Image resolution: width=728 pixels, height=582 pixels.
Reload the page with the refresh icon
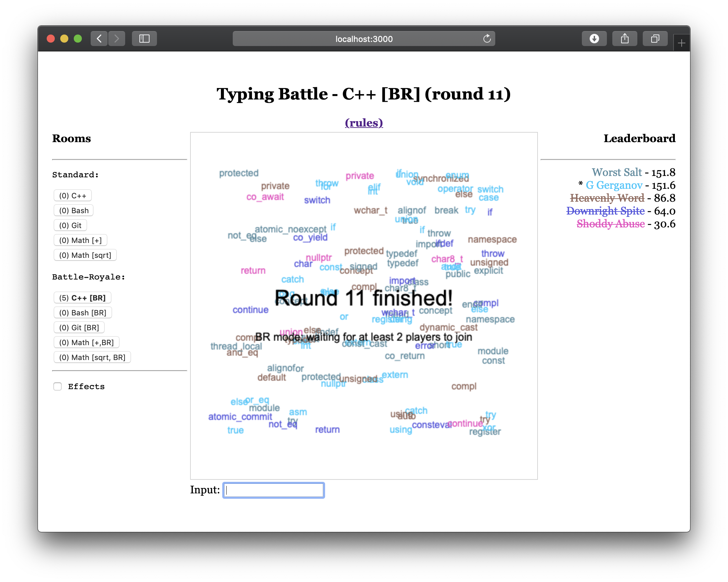pyautogui.click(x=487, y=39)
